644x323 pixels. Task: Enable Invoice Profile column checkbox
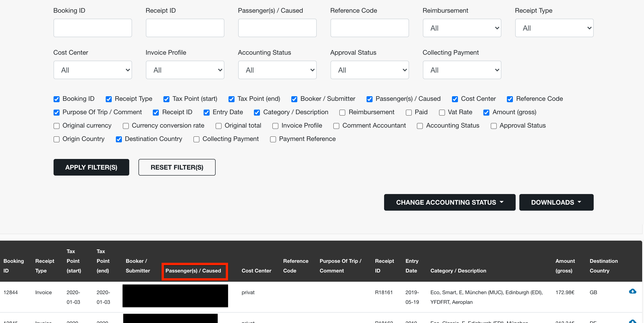(275, 126)
